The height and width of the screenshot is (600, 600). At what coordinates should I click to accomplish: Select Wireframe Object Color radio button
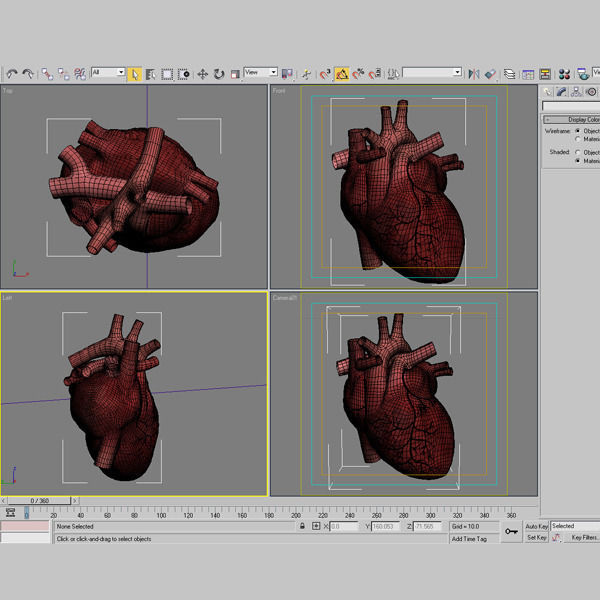578,131
